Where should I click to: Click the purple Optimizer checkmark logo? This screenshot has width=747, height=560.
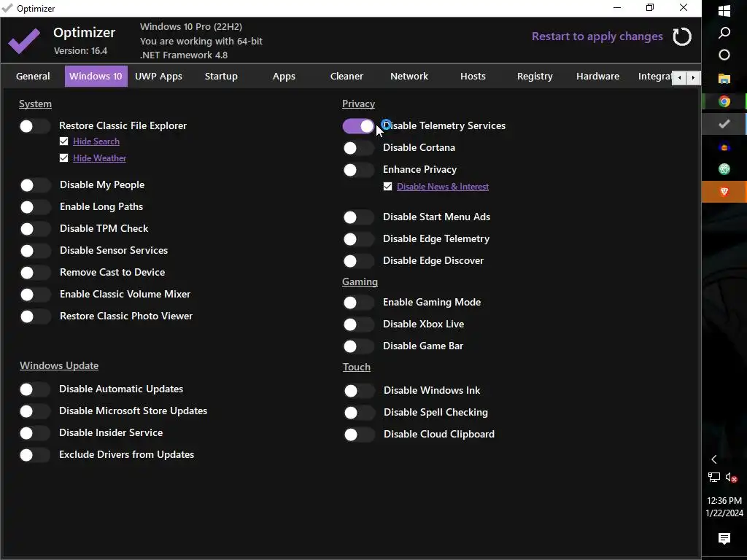tap(24, 41)
